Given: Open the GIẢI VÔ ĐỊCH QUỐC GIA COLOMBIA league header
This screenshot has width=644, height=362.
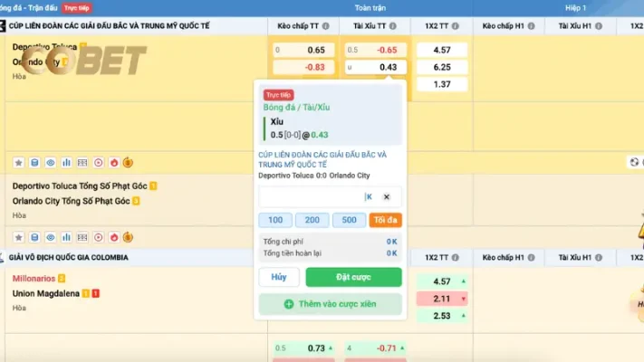Looking at the screenshot, I should (69, 257).
